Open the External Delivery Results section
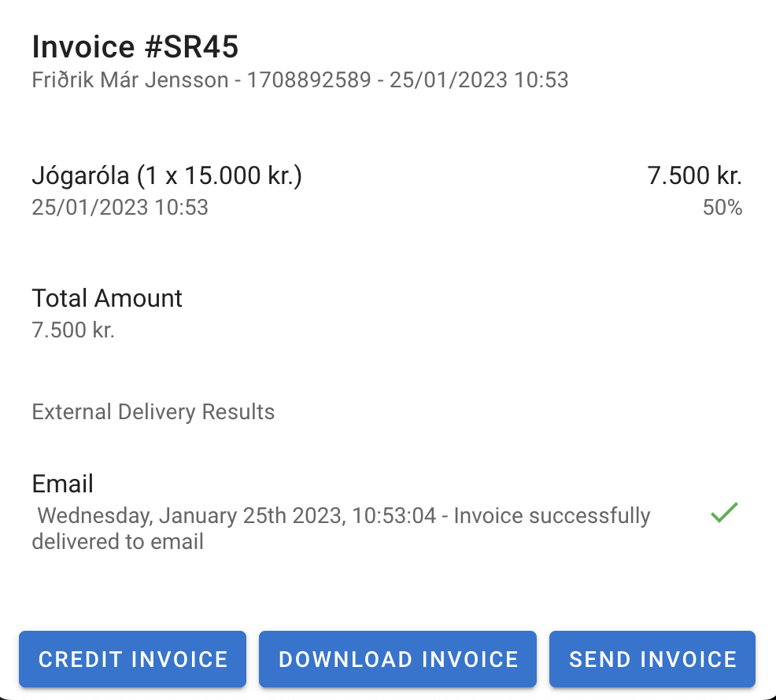The image size is (776, 700). 153,411
